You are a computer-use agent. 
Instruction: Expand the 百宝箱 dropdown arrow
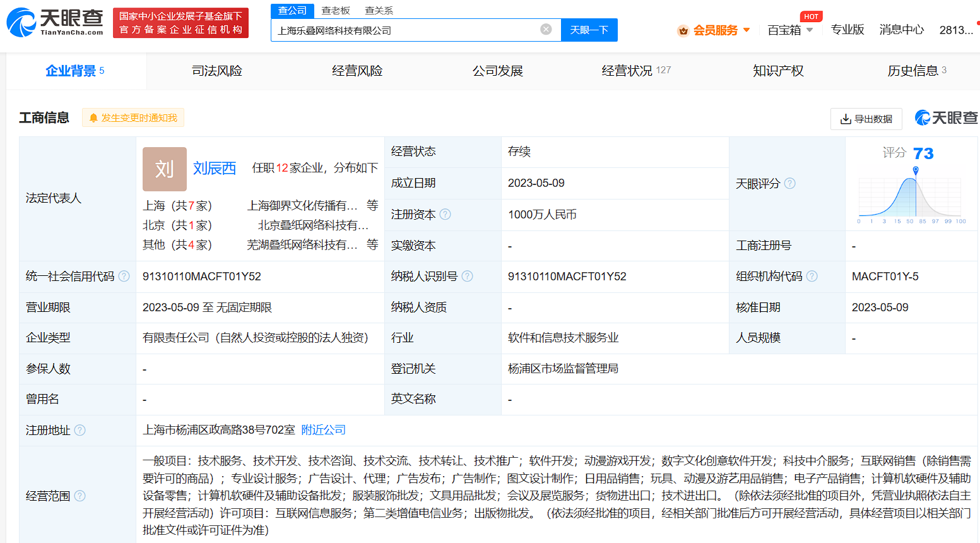(x=810, y=30)
